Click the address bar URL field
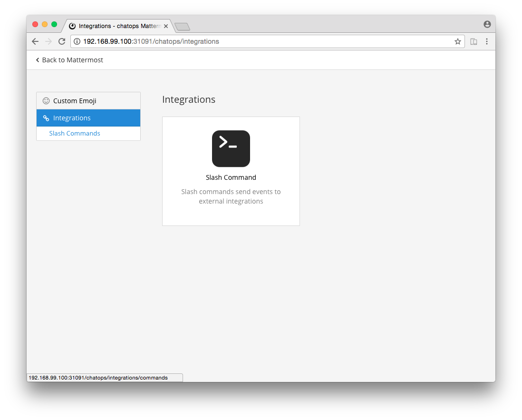The image size is (522, 420). coord(267,41)
